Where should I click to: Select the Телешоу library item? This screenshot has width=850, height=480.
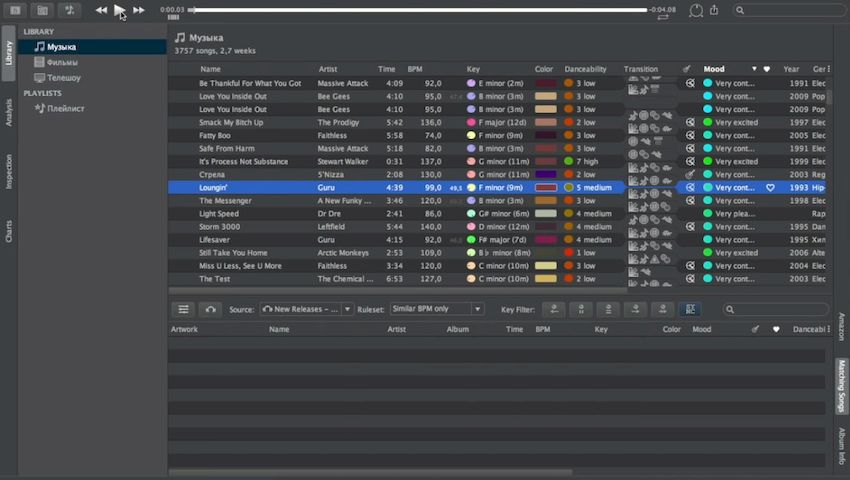tap(63, 78)
